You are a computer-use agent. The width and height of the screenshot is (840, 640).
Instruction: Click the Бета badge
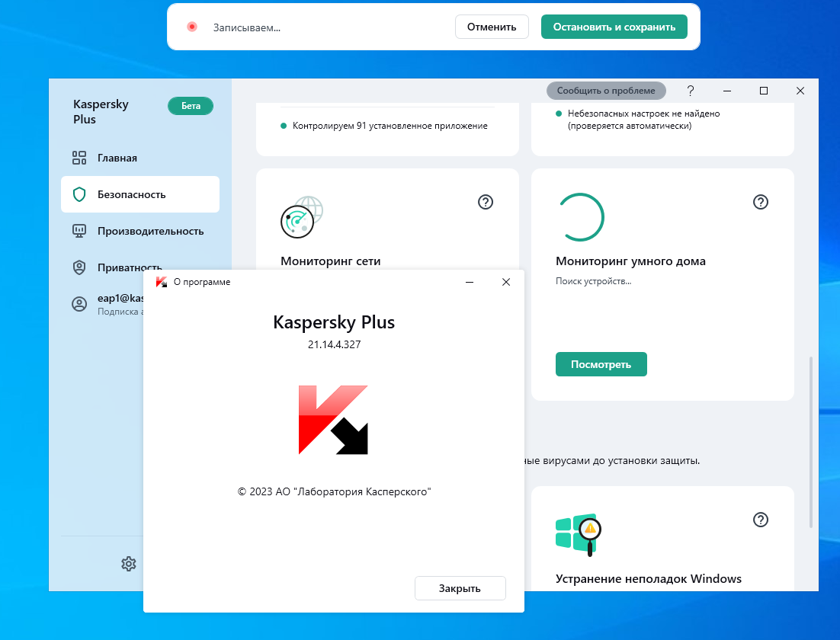pyautogui.click(x=191, y=106)
